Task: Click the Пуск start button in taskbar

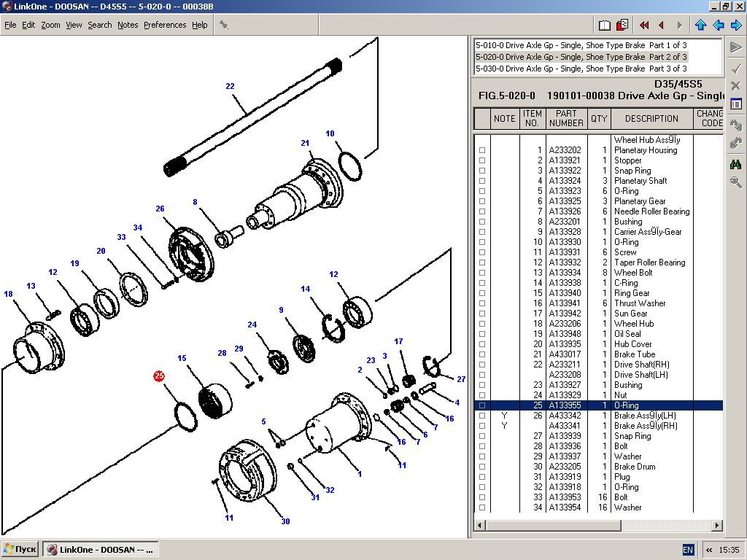Action: (20, 549)
